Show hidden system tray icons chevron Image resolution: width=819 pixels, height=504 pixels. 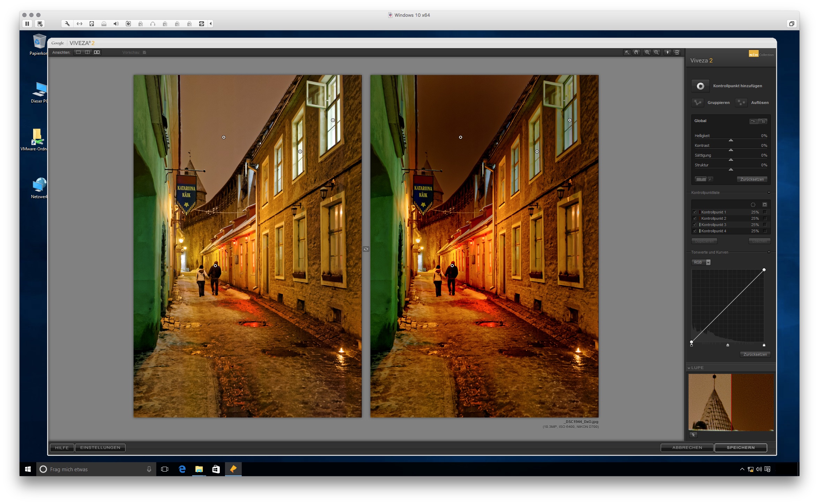tap(742, 469)
